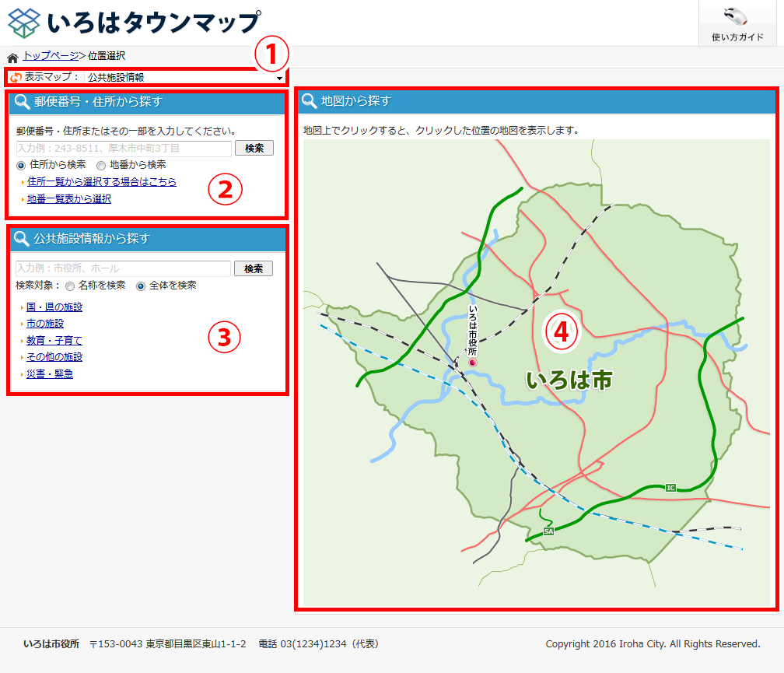The height and width of the screenshot is (673, 784).
Task: Click magnifier icon in 地図から探す header
Action: 310,101
